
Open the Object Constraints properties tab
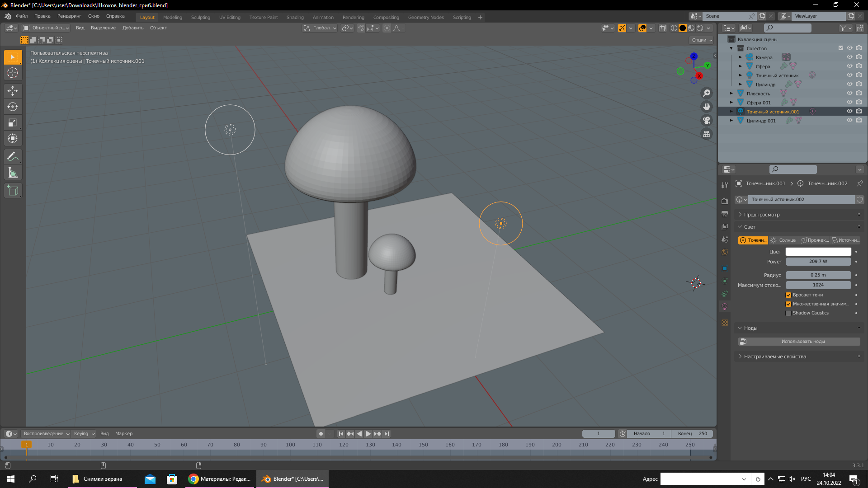tap(725, 294)
